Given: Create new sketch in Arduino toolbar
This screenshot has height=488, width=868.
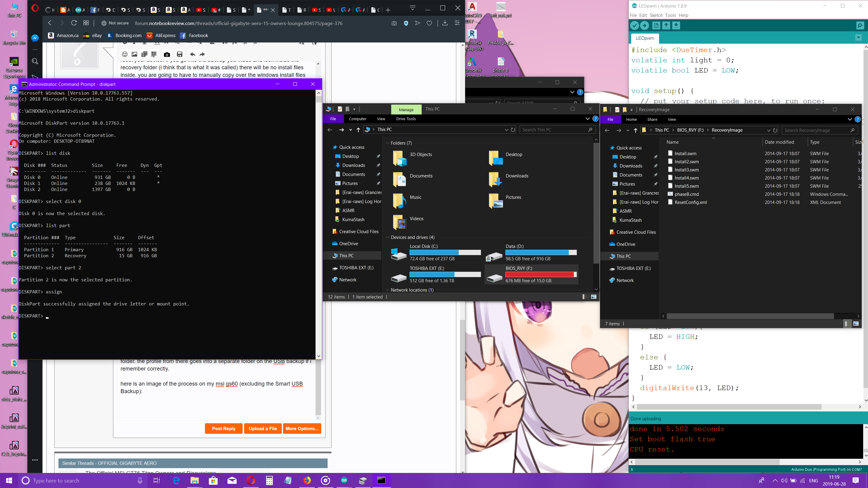Looking at the screenshot, I should (x=656, y=26).
